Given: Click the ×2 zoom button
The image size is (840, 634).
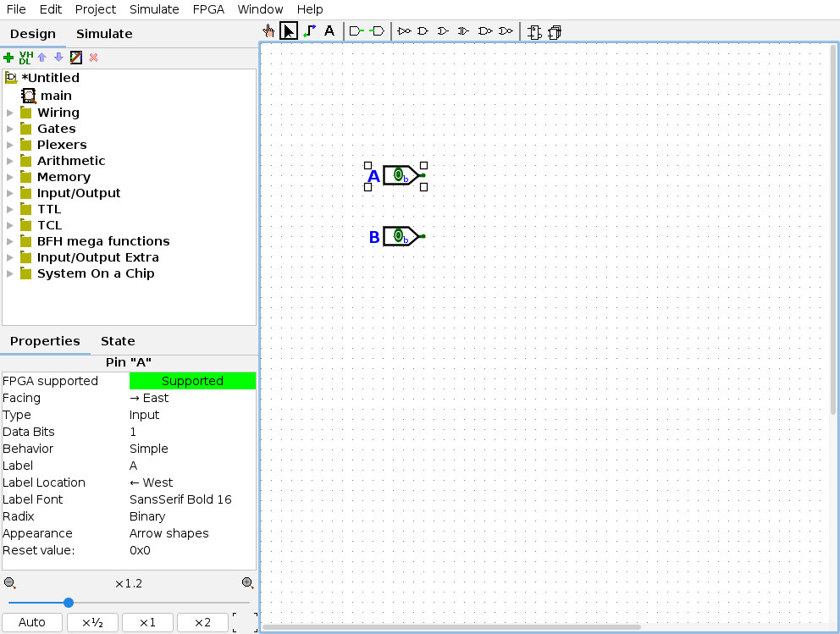Looking at the screenshot, I should pos(203,622).
